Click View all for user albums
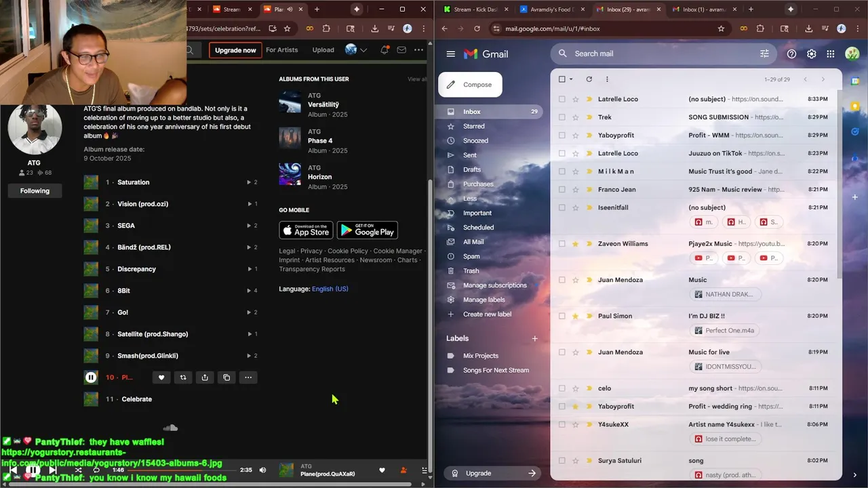This screenshot has height=488, width=868. click(x=417, y=79)
